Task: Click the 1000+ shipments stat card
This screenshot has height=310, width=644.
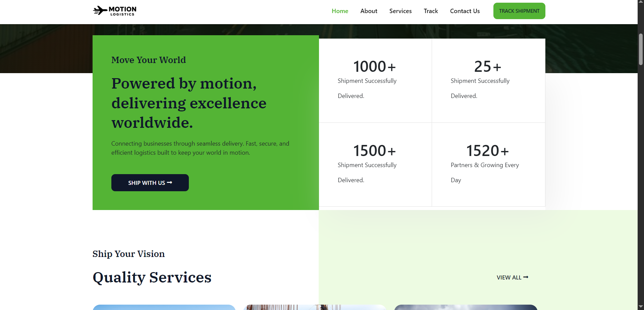Action: (375, 81)
